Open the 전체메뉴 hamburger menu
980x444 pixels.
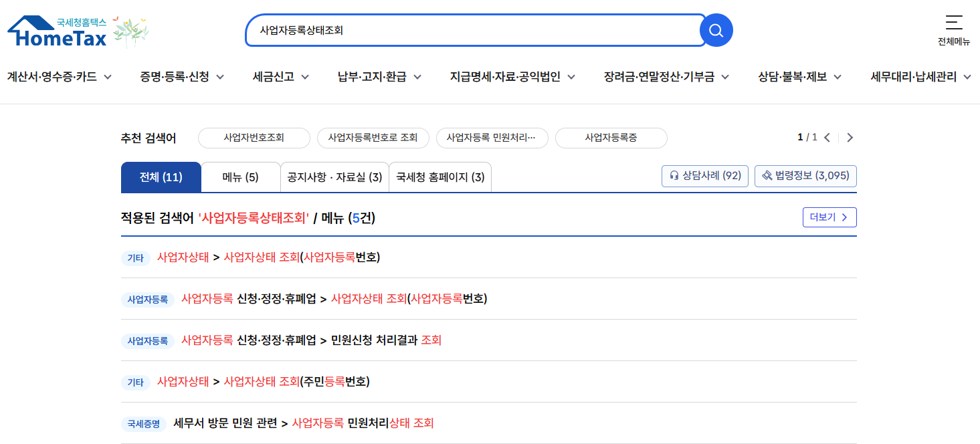click(954, 29)
